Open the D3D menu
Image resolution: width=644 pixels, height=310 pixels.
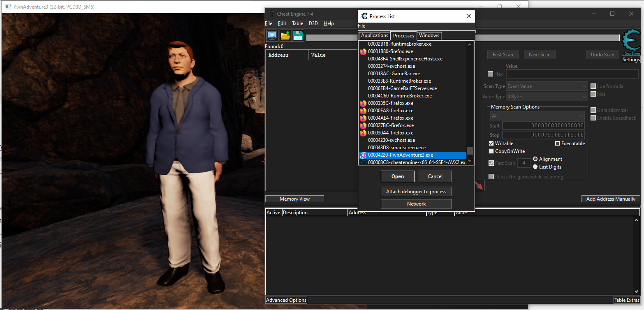[x=313, y=23]
